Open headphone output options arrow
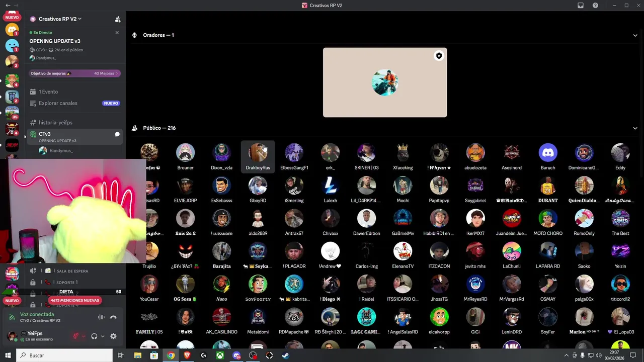This screenshot has width=644, height=362. click(103, 336)
